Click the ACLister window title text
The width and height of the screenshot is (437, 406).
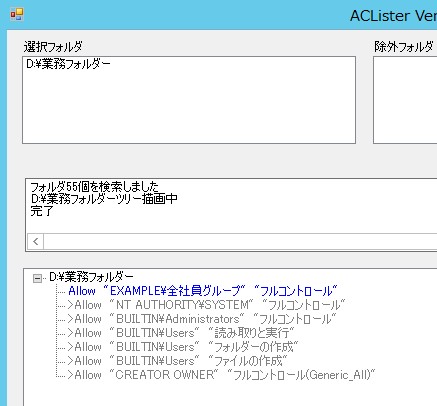(x=393, y=16)
